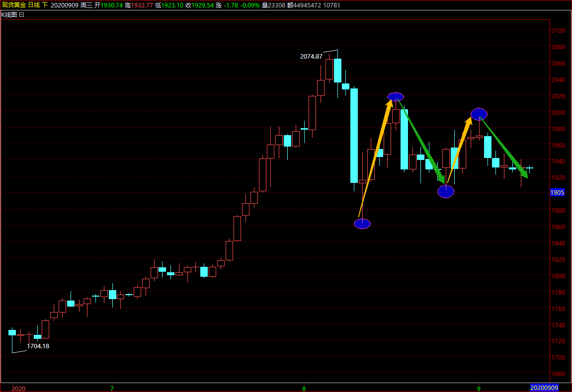This screenshot has height=392, width=572.
Task: Click the 1700 price axis label
Action: pyautogui.click(x=558, y=357)
